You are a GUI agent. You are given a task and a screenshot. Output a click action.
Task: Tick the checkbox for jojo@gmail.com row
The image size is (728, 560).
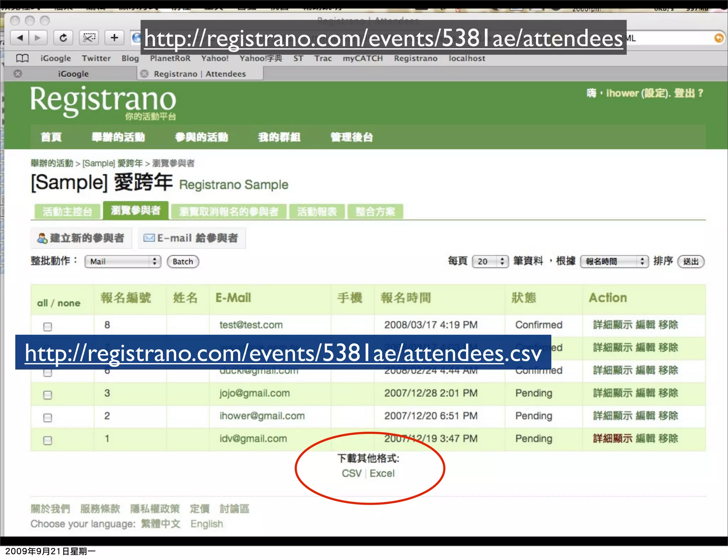(x=47, y=395)
